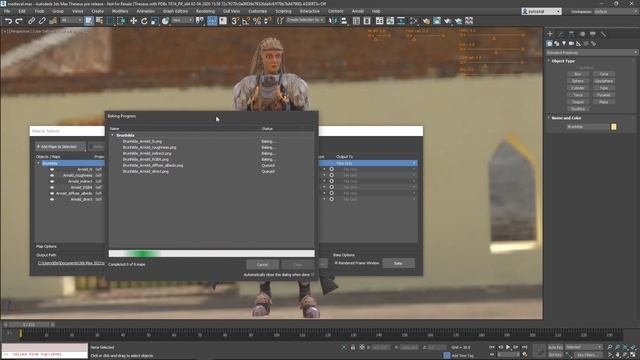The width and height of the screenshot is (640, 360).
Task: Select Geometry category in Create panel
Action: [549, 43]
